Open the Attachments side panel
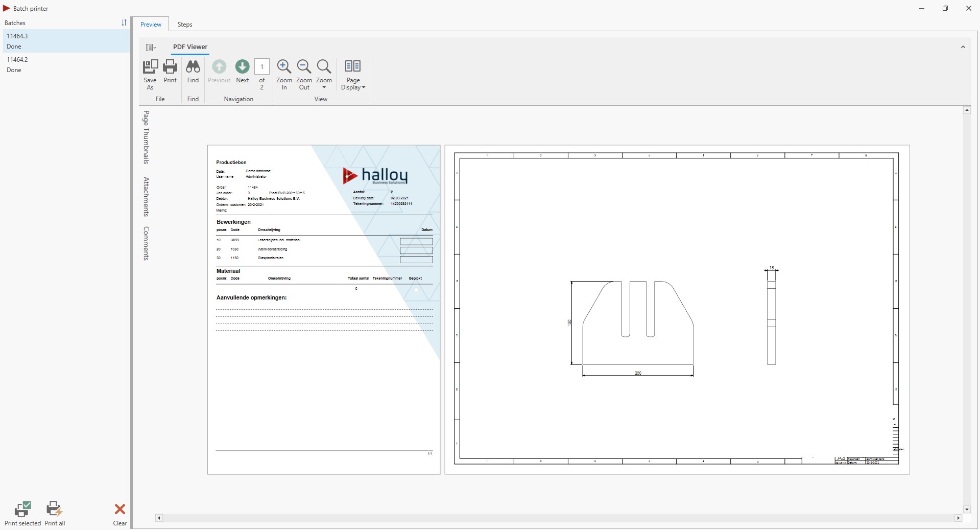 tap(146, 197)
